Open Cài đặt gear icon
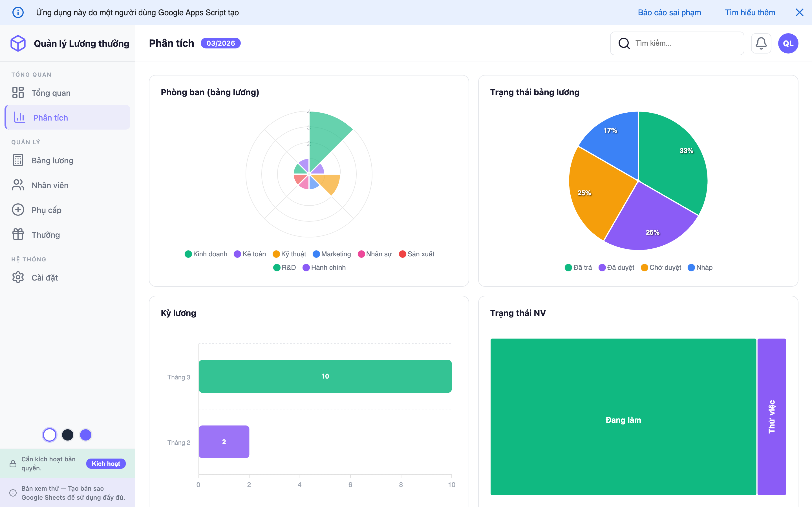Image resolution: width=812 pixels, height=507 pixels. 18,277
